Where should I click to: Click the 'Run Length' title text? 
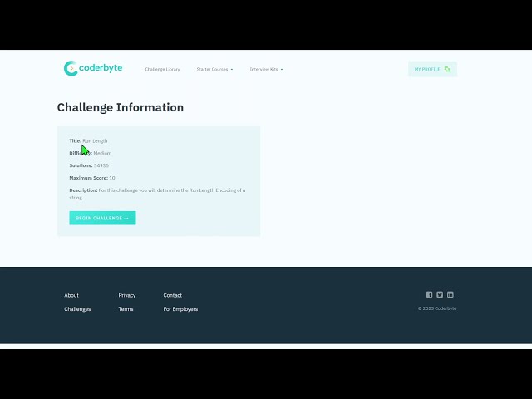pyautogui.click(x=95, y=140)
